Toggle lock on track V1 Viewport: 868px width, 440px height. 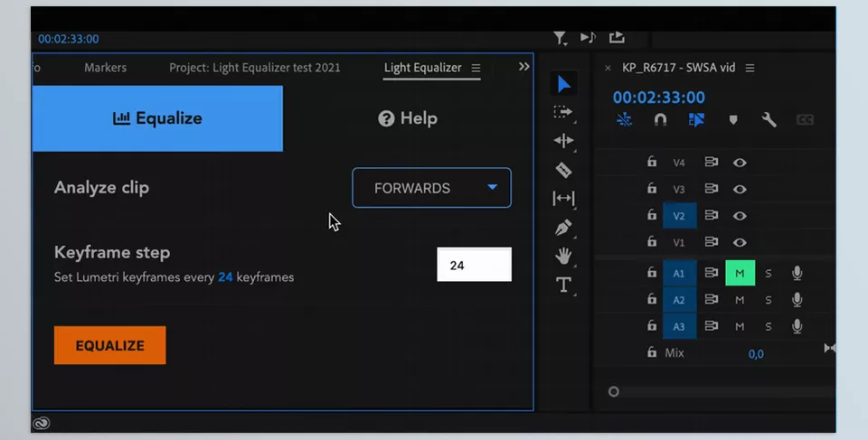click(x=652, y=240)
